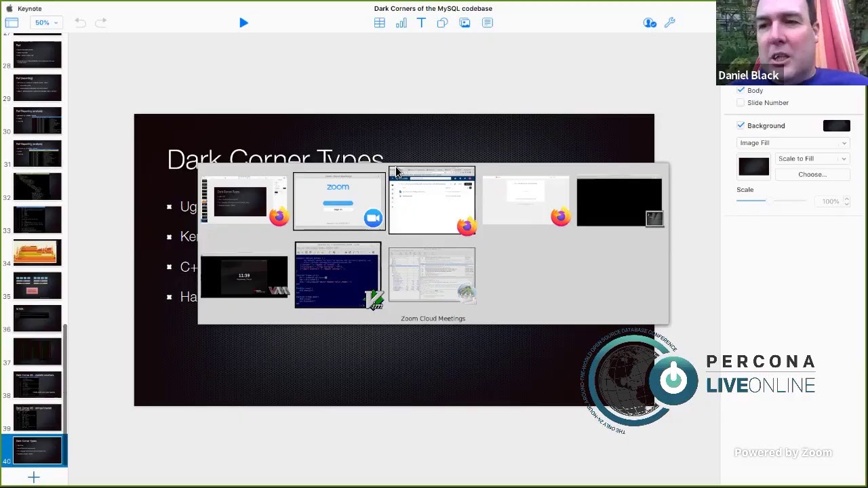Open the black Background color swatch

click(x=836, y=125)
